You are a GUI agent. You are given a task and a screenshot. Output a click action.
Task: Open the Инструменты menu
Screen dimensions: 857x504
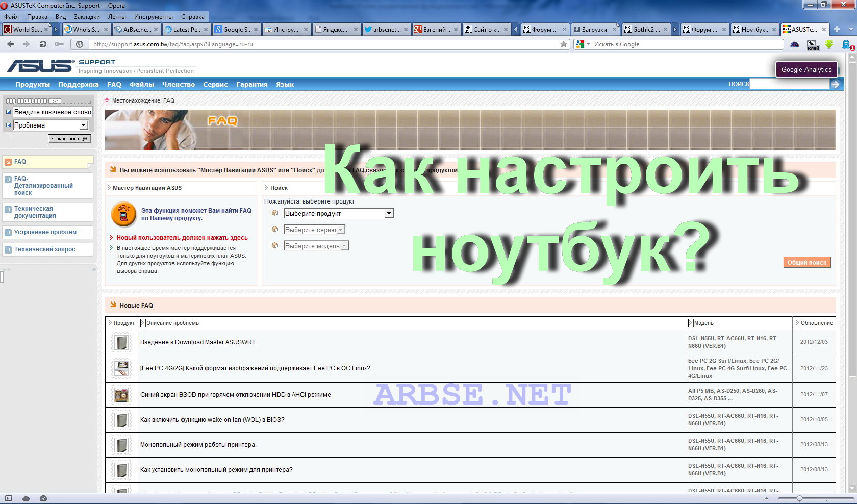click(154, 17)
